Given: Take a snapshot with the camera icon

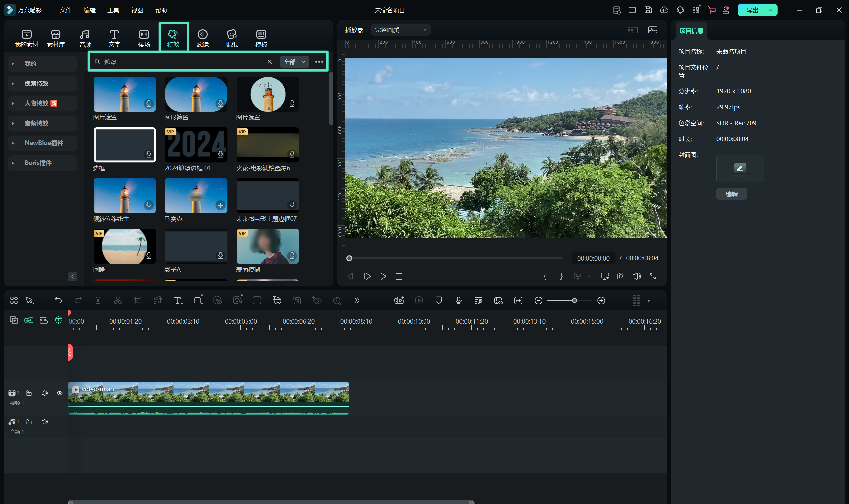Looking at the screenshot, I should point(620,276).
